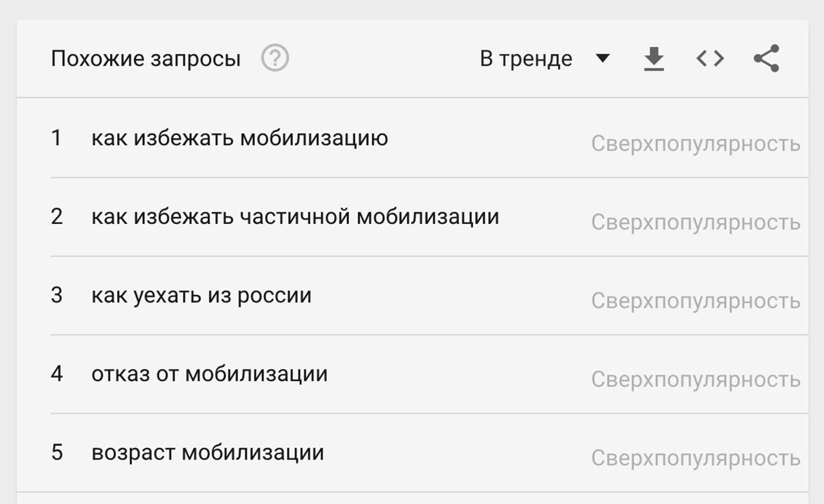The width and height of the screenshot is (824, 504).
Task: Open query "как избежать мобилизацию"
Action: [239, 138]
